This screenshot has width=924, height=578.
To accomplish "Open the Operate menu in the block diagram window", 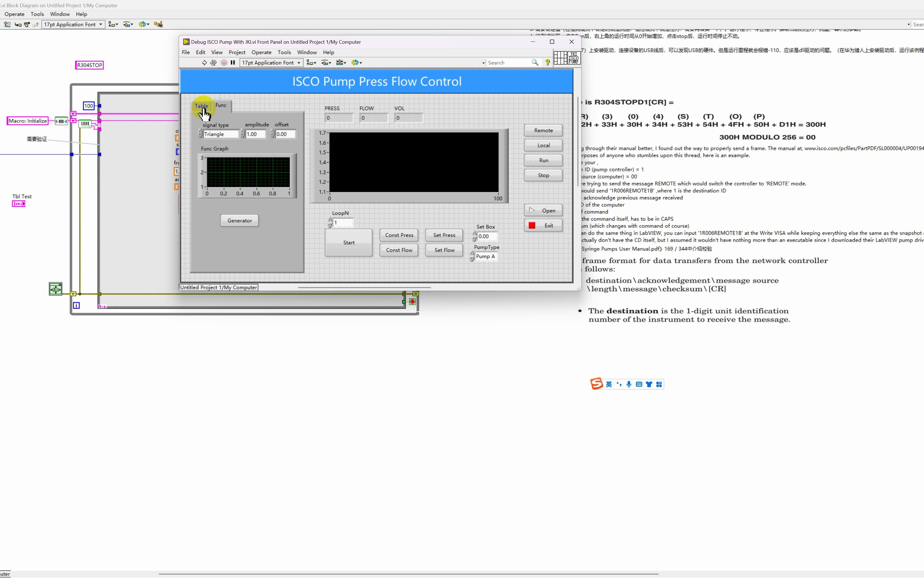I will 14,14.
